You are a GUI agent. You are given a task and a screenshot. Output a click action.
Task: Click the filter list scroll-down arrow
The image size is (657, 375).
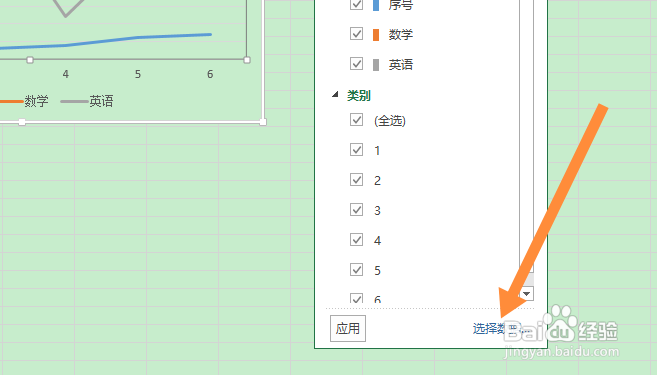tap(527, 294)
